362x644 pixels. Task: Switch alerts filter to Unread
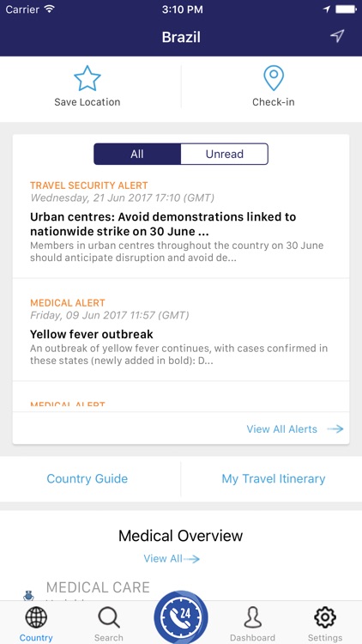[225, 154]
